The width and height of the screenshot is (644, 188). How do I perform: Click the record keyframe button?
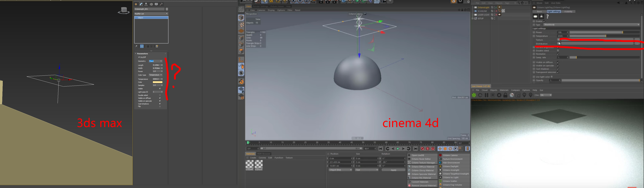click(x=423, y=149)
